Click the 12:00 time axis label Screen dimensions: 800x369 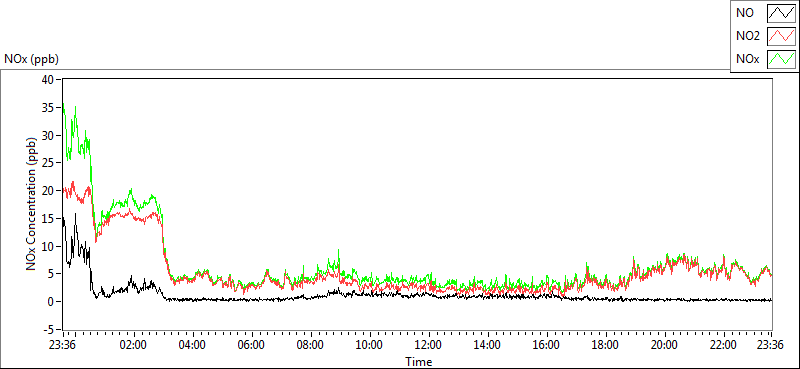[x=429, y=344]
